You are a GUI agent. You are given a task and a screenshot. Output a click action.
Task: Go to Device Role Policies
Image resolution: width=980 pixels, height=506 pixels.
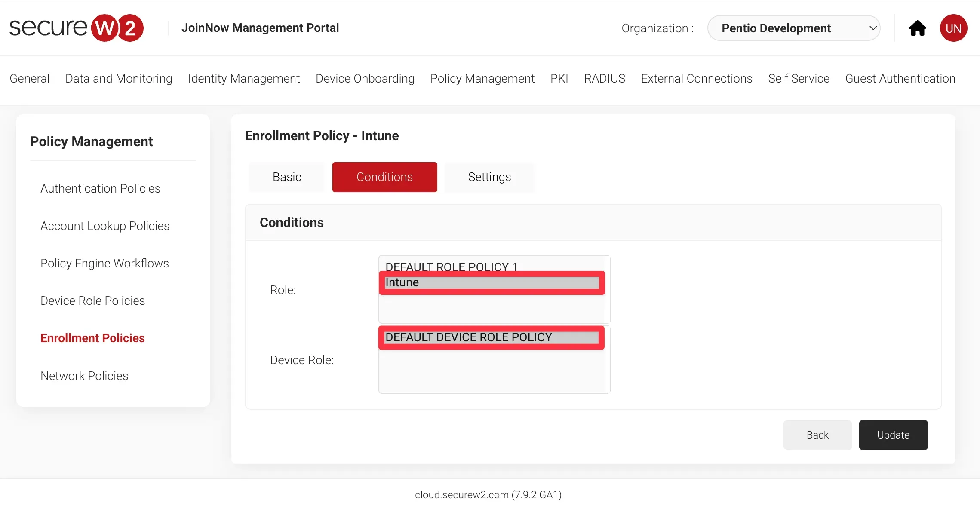pyautogui.click(x=92, y=301)
